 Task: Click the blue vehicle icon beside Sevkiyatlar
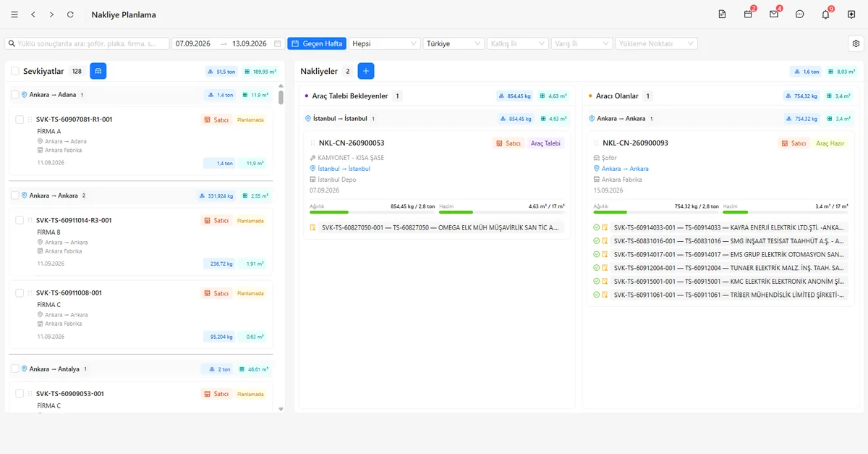(98, 71)
